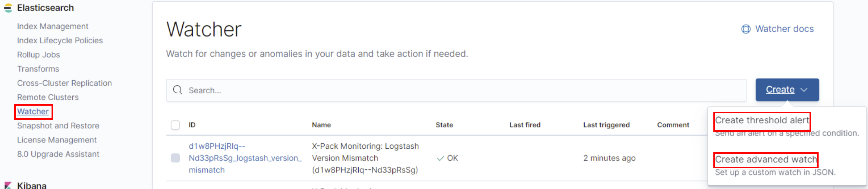Open the 8.0 Upgrade Assistant
The height and width of the screenshot is (189, 868).
coord(58,154)
